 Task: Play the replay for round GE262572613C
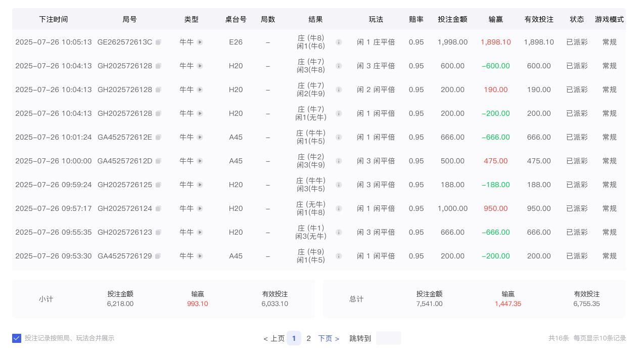click(200, 42)
